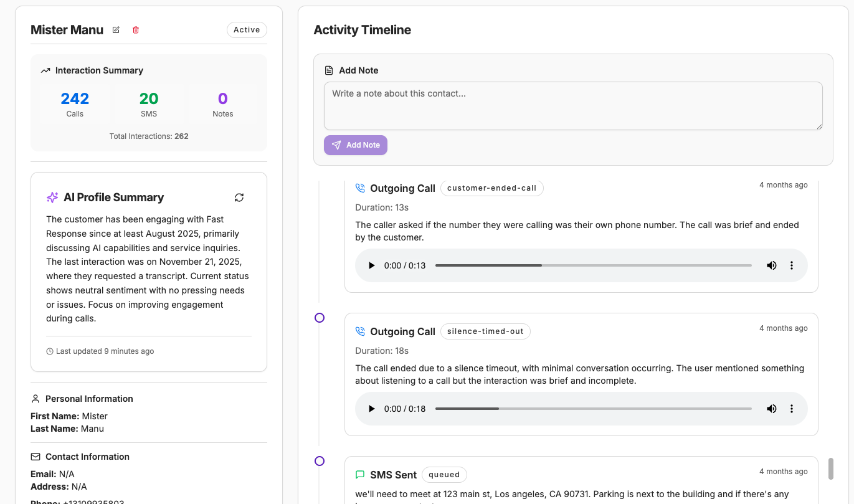
Task: Mute the 13-second call audio
Action: [x=771, y=265]
